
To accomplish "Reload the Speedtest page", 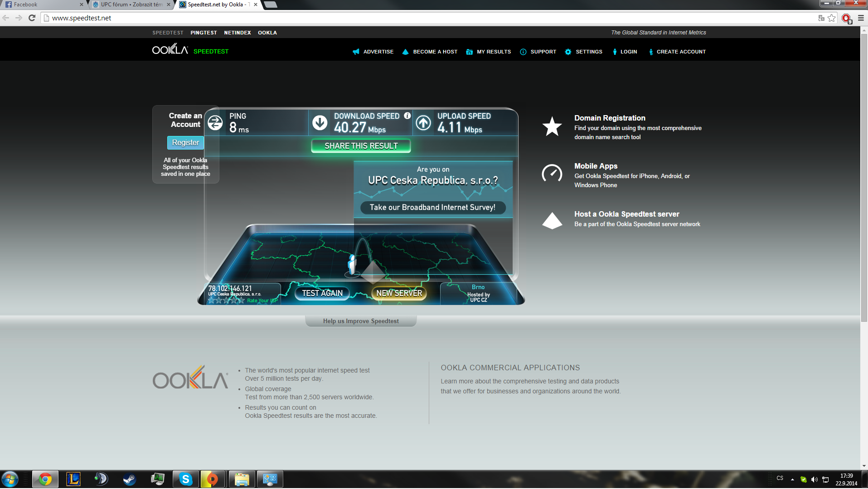I will pos(32,18).
